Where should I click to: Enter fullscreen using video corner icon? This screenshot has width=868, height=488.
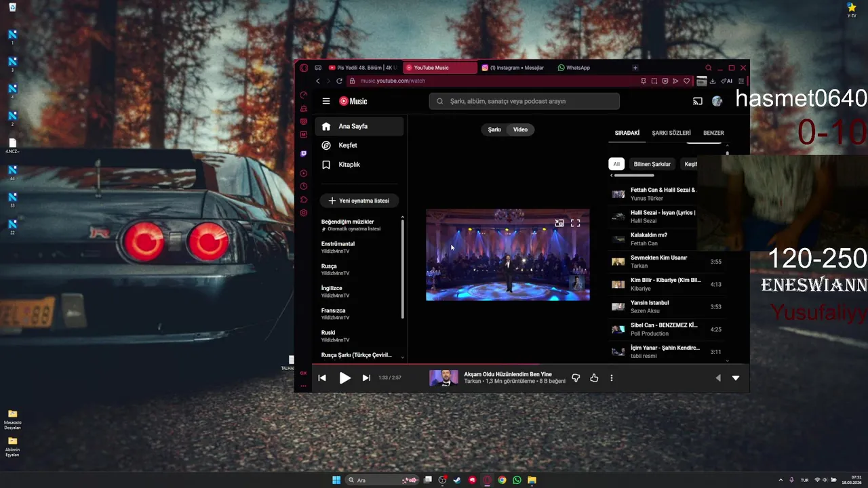tap(575, 223)
